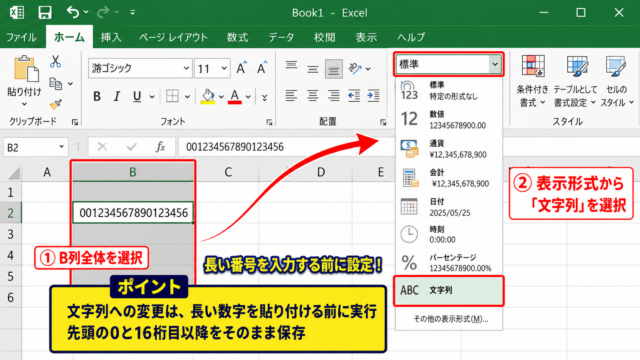Viewport: 640px width, 360px height.
Task: Click the increase indent icon
Action: [373, 96]
